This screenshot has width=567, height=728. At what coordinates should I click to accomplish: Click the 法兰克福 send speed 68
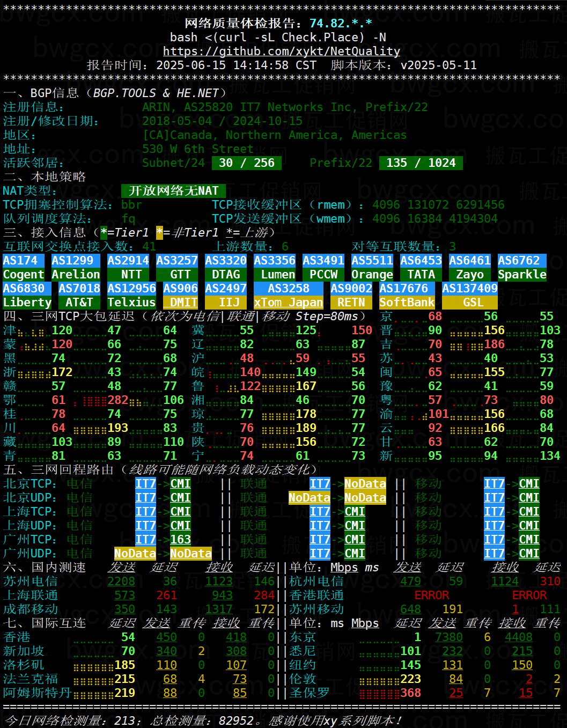point(170,679)
